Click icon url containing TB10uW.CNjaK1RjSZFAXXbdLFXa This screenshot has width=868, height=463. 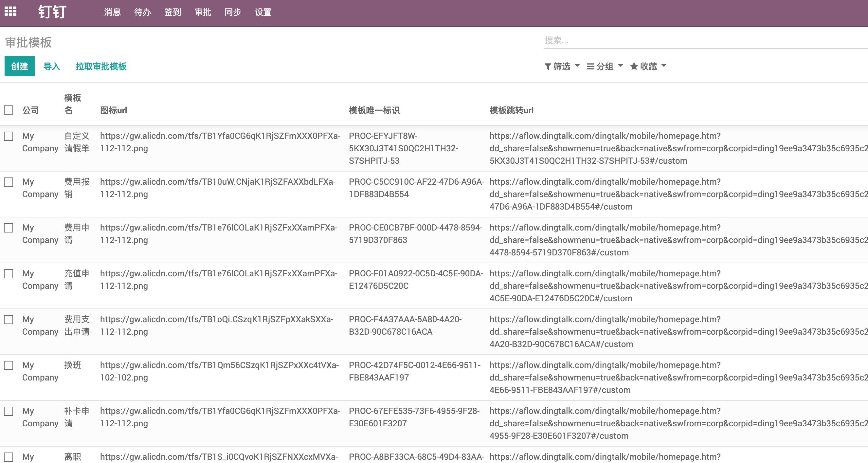218,188
